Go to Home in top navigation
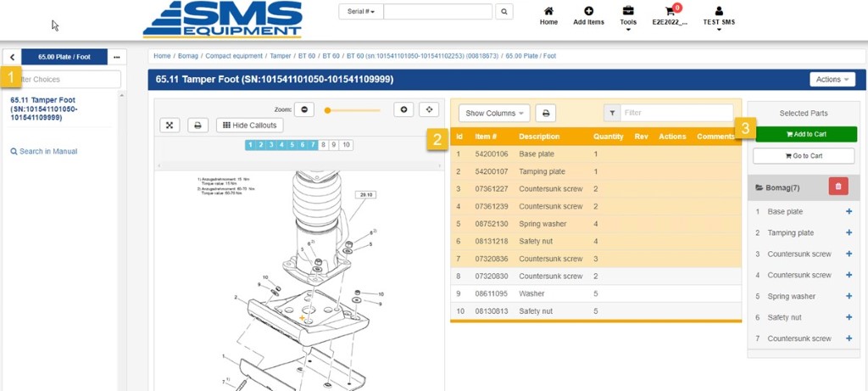The height and width of the screenshot is (391, 868). [548, 16]
